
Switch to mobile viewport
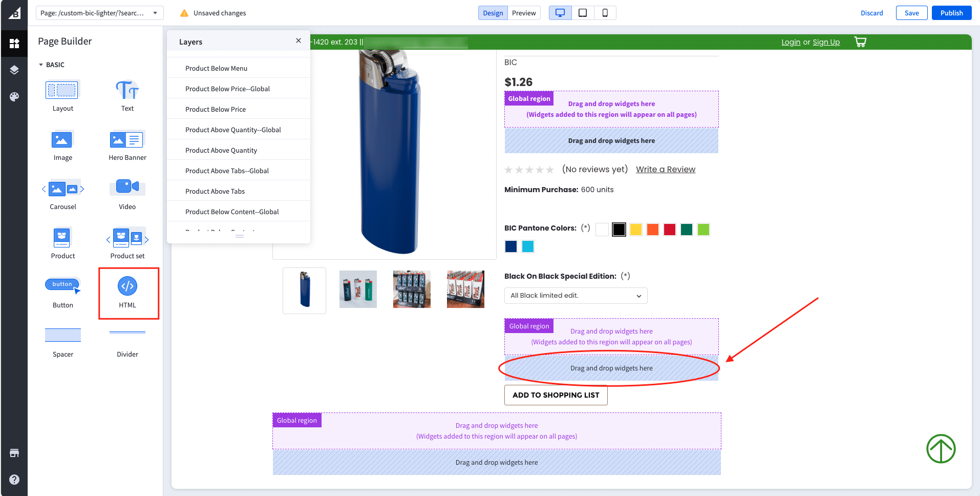click(605, 13)
